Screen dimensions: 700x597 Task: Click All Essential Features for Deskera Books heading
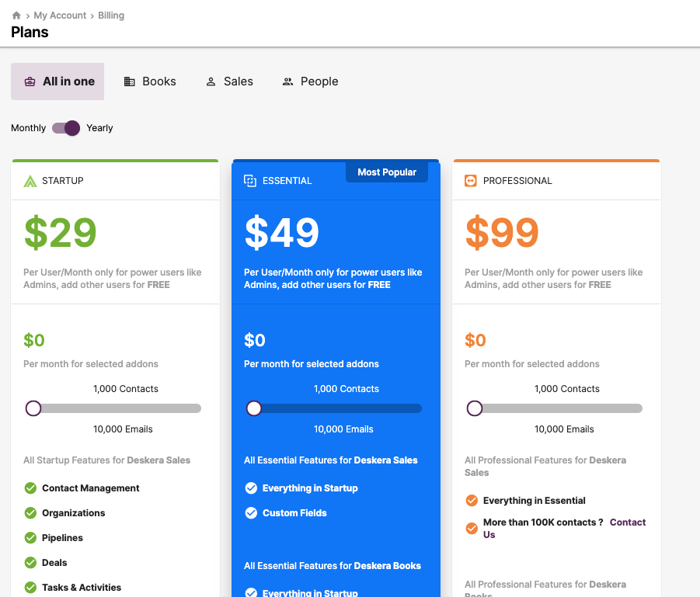[x=333, y=566]
